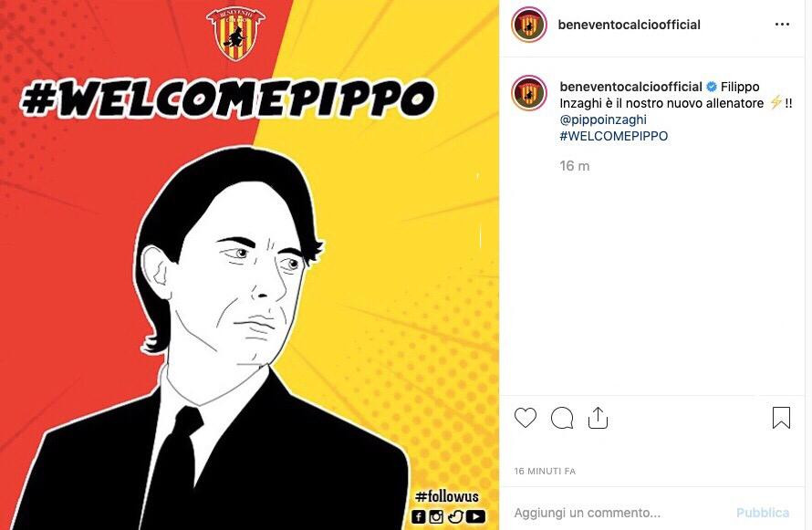Screen dimensions: 812x530
Task: Click the 16 MINUTI FA timestamp
Action: point(545,471)
